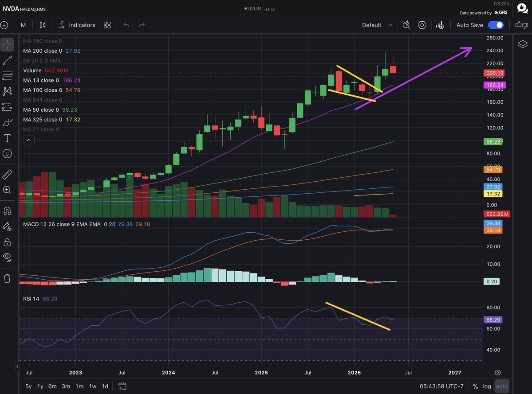Toggle stay in drawing mode pencil-lock
532x394 pixels.
tap(7, 226)
